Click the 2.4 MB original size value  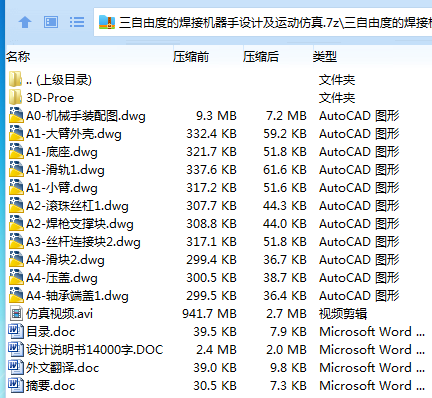(216, 350)
